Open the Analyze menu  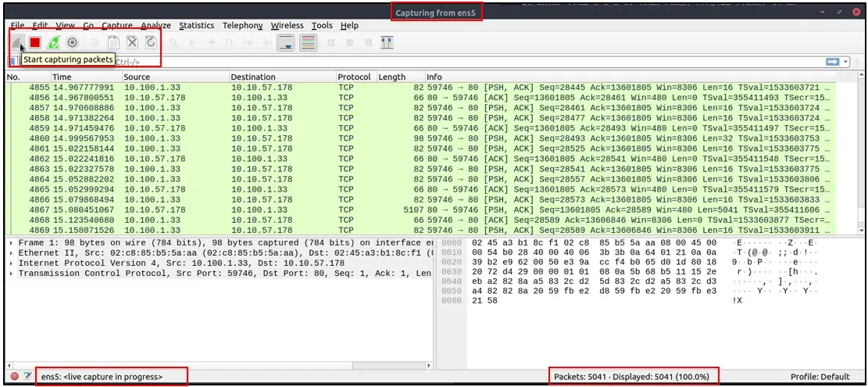coord(155,26)
